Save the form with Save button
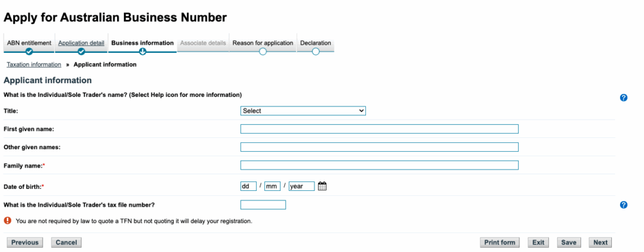Screen dimensions: 644x252 [569, 243]
